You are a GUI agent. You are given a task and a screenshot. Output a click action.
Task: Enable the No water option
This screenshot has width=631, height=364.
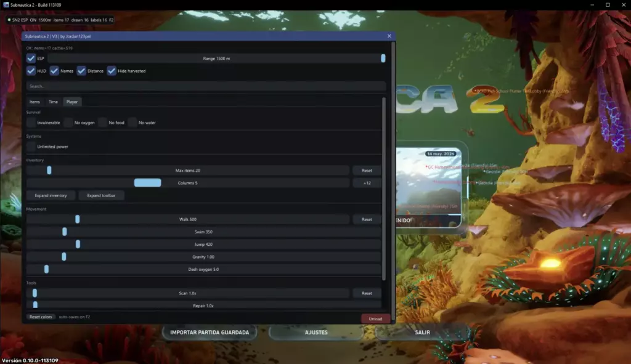click(x=132, y=123)
